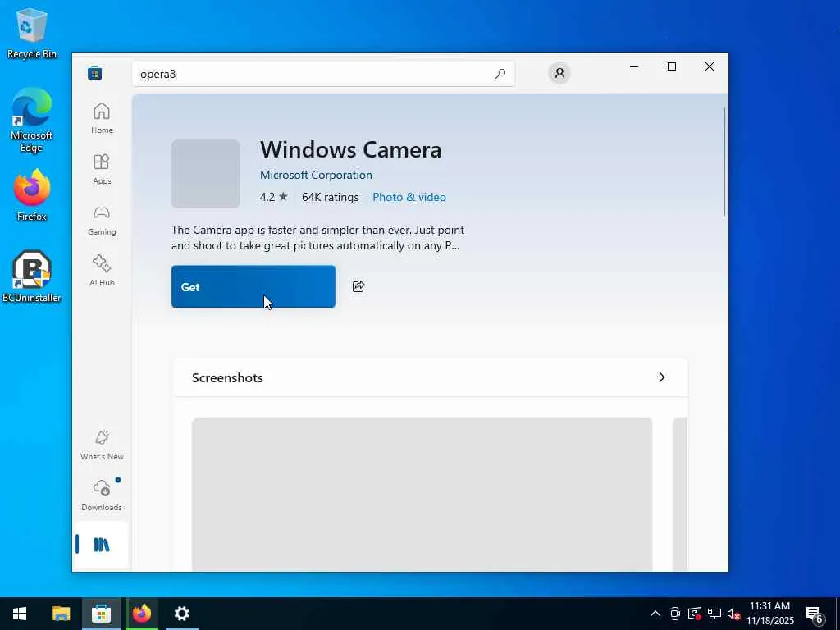Viewport: 840px width, 630px height.
Task: Show hidden system tray icons
Action: point(655,614)
